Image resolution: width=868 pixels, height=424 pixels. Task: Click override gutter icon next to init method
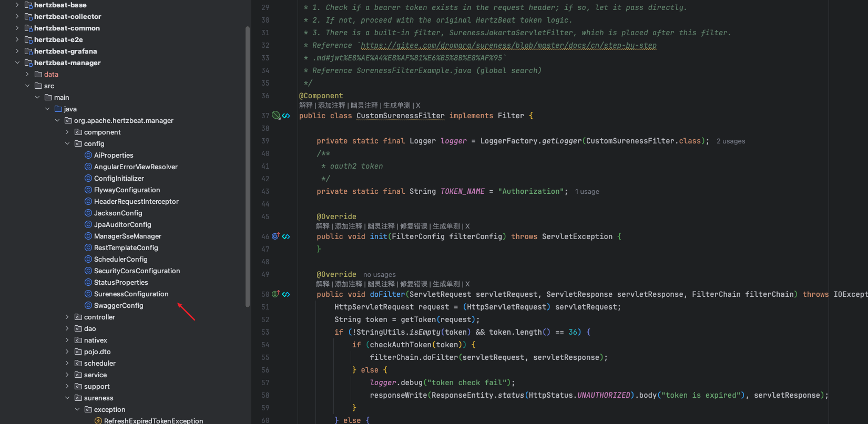click(x=275, y=236)
